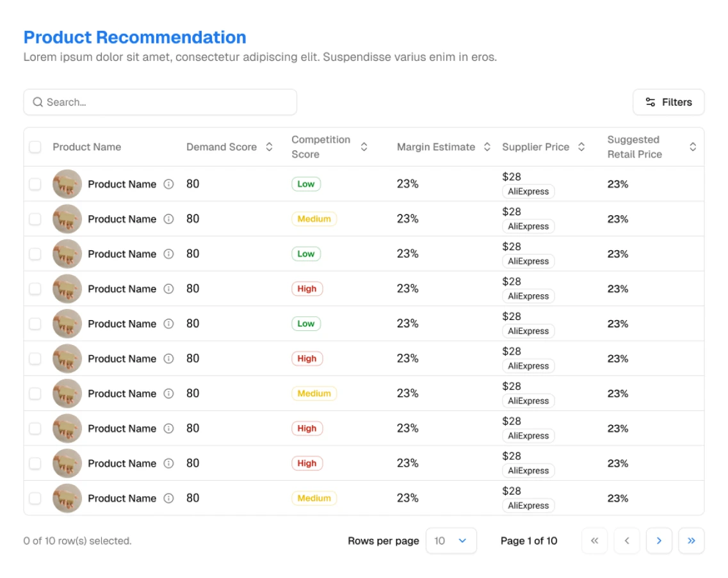
Task: Sort by Demand Score using the sort icon
Action: coord(269,147)
